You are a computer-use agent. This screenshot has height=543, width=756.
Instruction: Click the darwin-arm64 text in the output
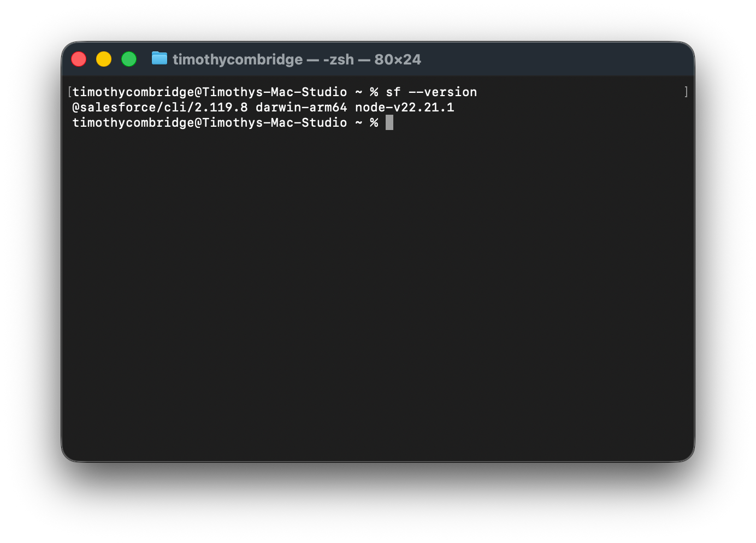301,107
